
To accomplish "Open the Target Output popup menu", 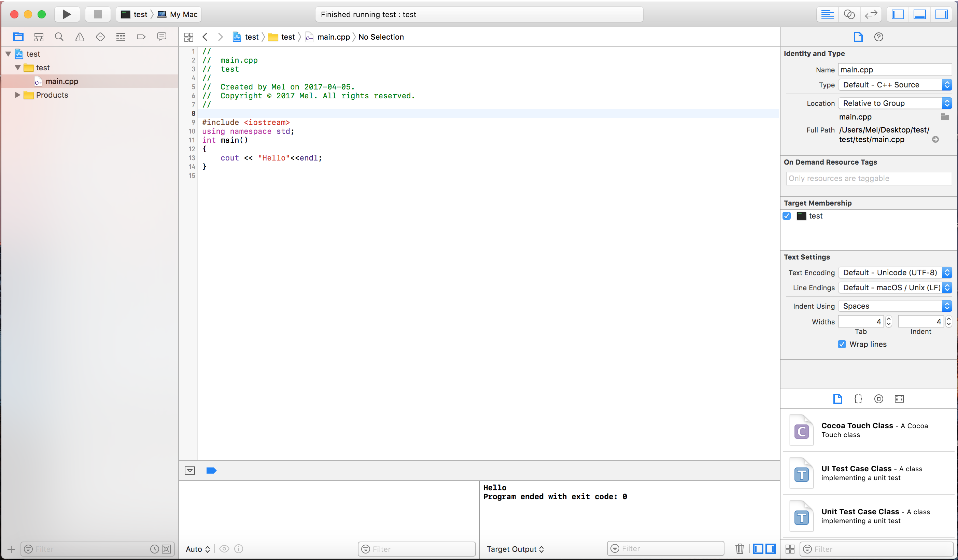I will point(515,549).
